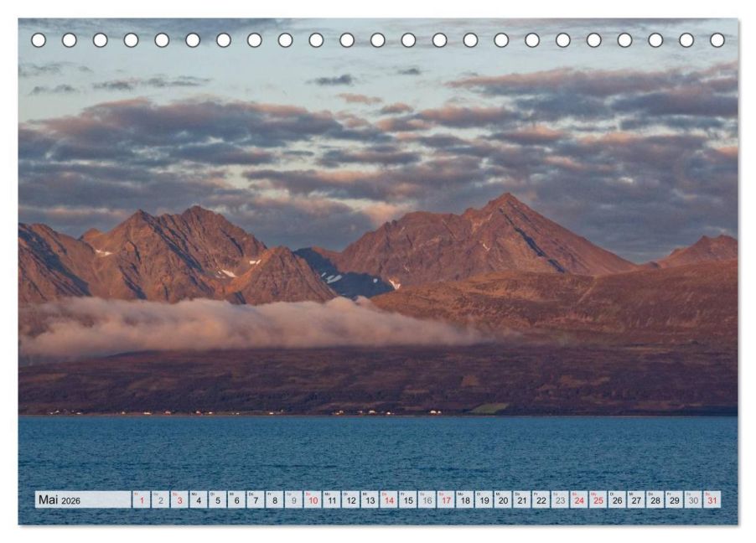This screenshot has width=756, height=543.
Task: Click the 'Mai 2026' month label
Action: click(60, 499)
